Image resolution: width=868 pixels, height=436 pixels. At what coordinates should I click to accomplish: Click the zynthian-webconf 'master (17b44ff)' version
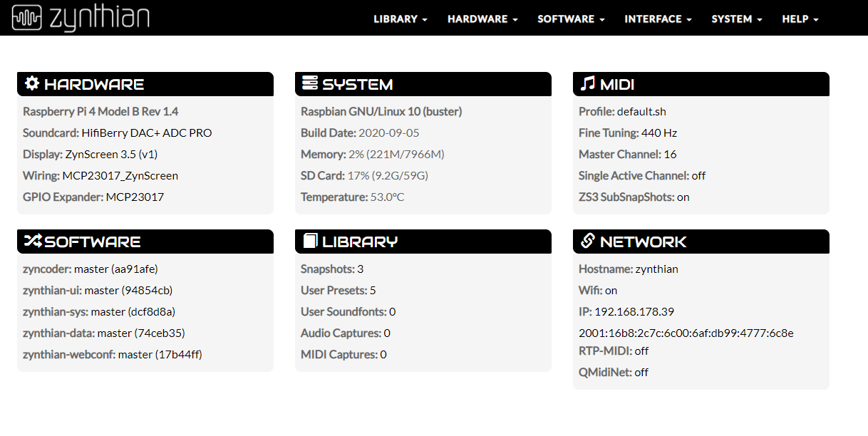[160, 354]
